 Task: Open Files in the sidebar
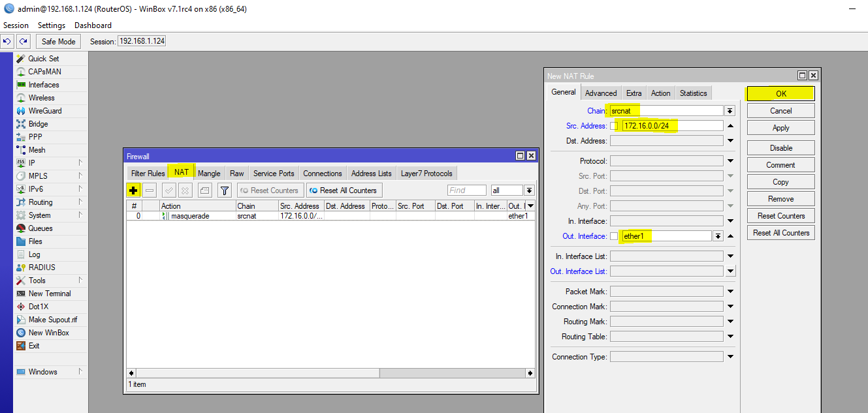pyautogui.click(x=35, y=241)
